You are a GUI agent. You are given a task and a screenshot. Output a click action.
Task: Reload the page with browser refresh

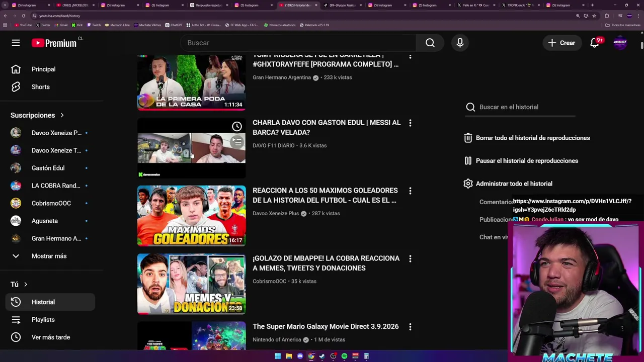pos(23,16)
